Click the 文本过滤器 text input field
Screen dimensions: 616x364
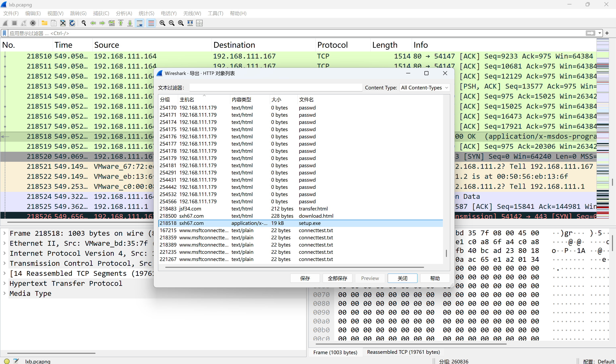pos(275,88)
